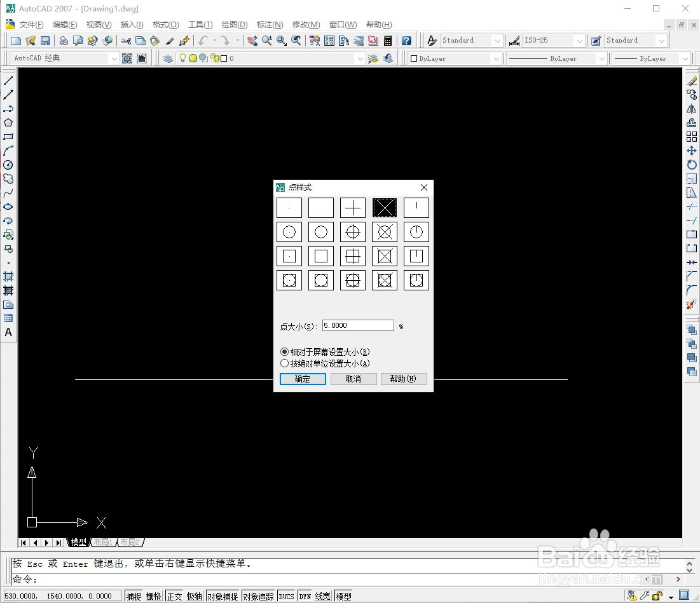Select the Table tool in draw toolbar
This screenshot has height=603, width=700.
(8, 318)
